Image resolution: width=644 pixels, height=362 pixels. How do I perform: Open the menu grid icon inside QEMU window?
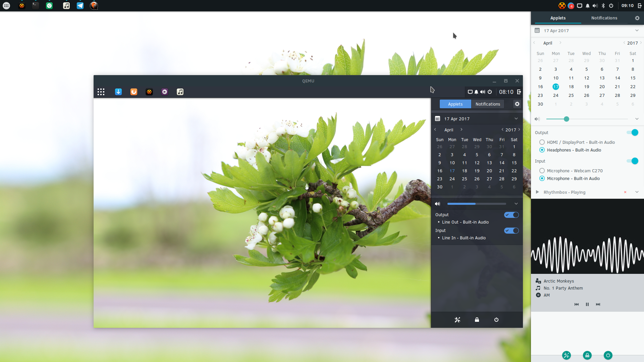point(101,92)
